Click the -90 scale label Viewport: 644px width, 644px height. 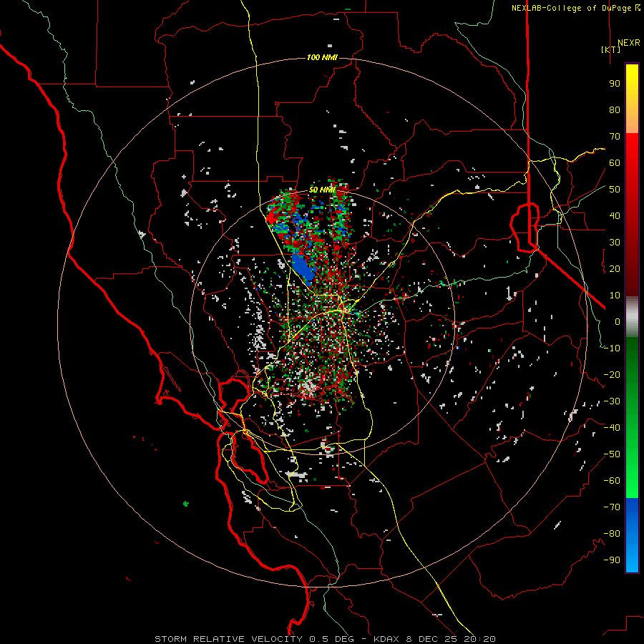(612, 560)
